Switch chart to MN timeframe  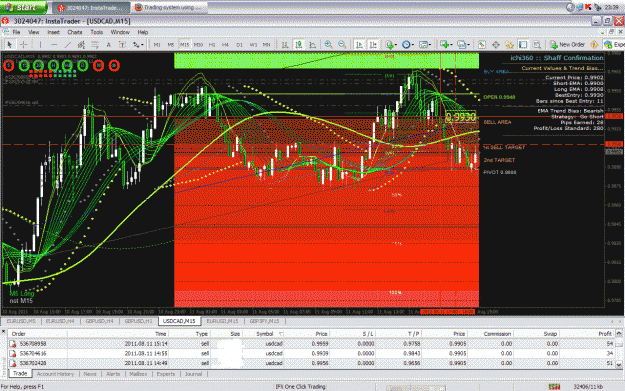[x=266, y=45]
